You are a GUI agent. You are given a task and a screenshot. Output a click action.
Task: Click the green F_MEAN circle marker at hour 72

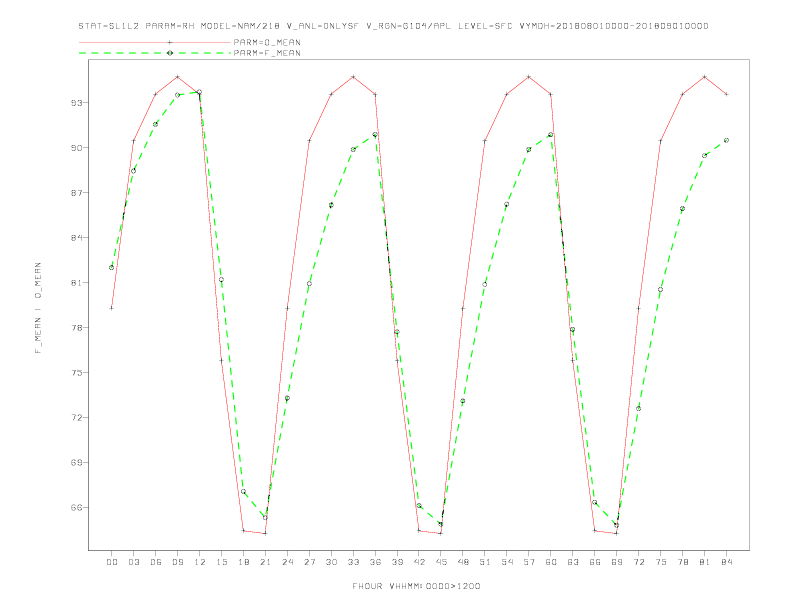click(638, 409)
